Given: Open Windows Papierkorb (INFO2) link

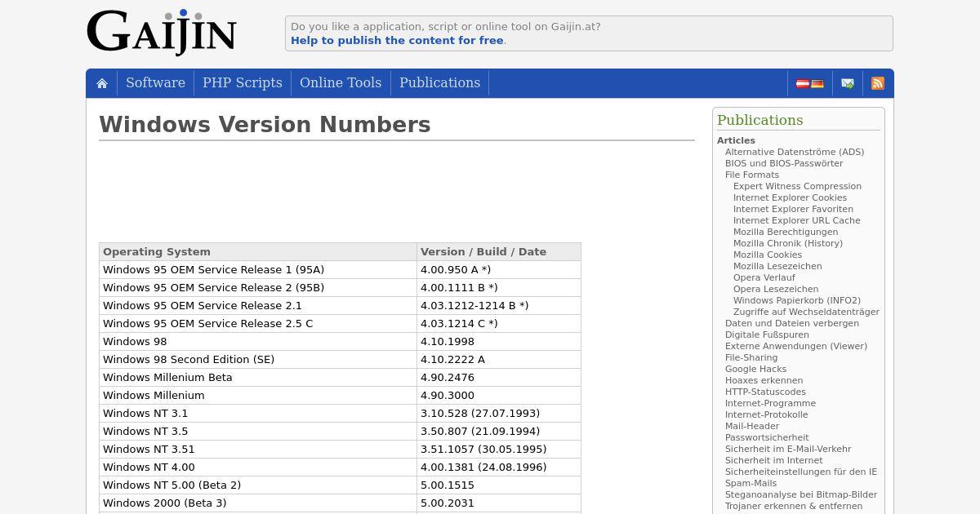Looking at the screenshot, I should (x=797, y=300).
